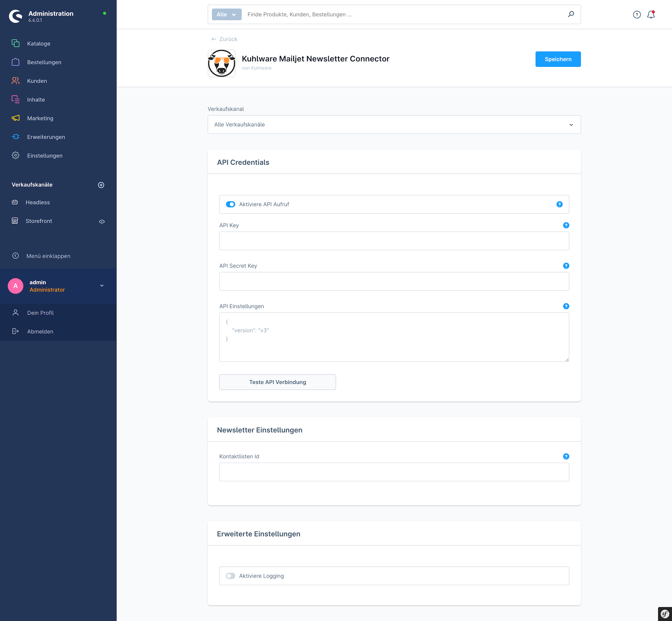Click the 'Newsletter Einstellungen' card heading

pos(259,430)
